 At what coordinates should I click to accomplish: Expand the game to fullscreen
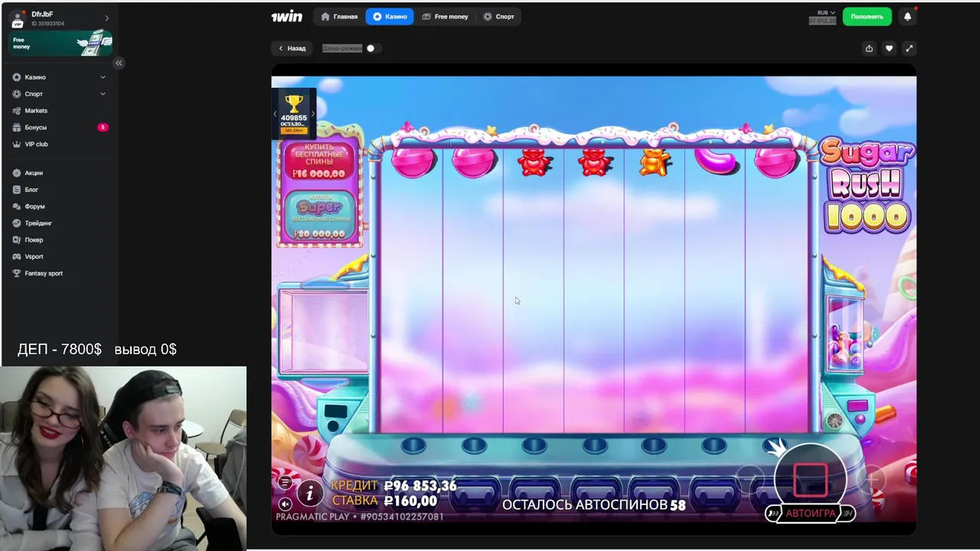(x=909, y=48)
